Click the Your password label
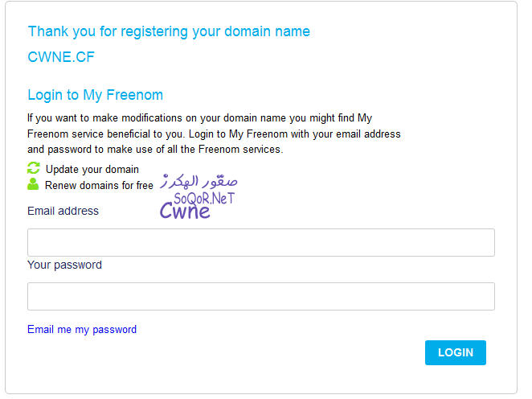The image size is (532, 399). tap(64, 265)
